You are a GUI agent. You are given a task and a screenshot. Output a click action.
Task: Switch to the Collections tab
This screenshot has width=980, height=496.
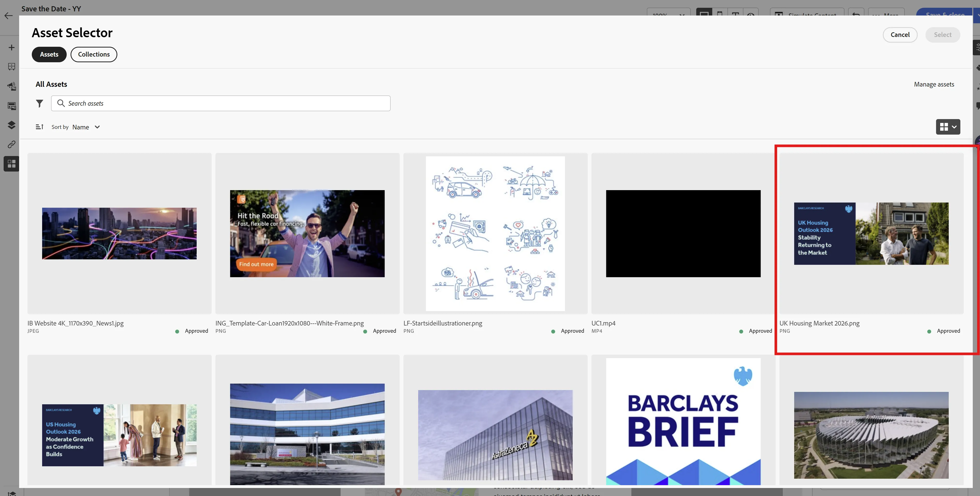[x=94, y=55]
